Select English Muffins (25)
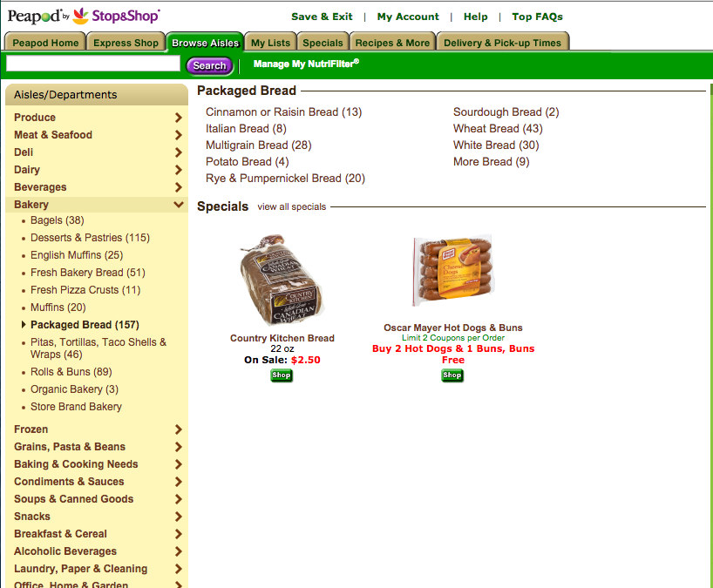This screenshot has height=588, width=713. [77, 255]
